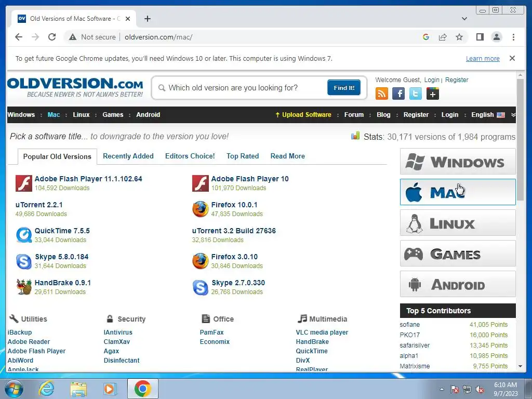This screenshot has width=532, height=399.
Task: Click the Google plus share icon
Action: click(x=433, y=94)
